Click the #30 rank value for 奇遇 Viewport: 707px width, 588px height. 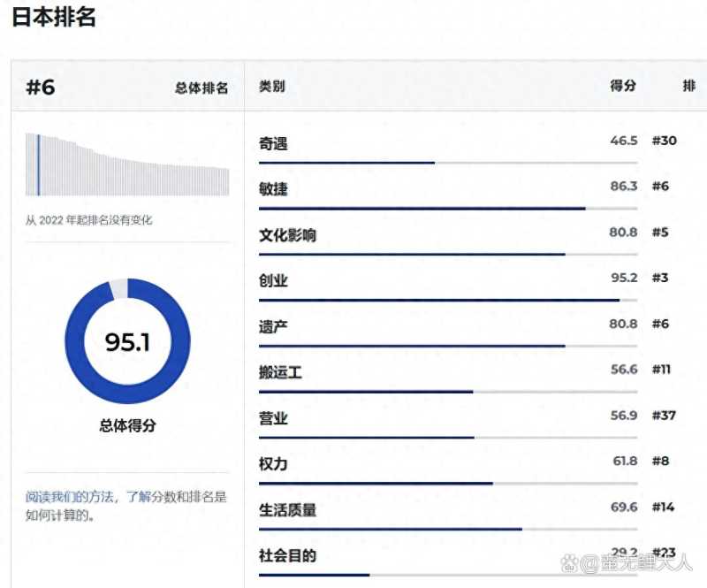pyautogui.click(x=664, y=140)
